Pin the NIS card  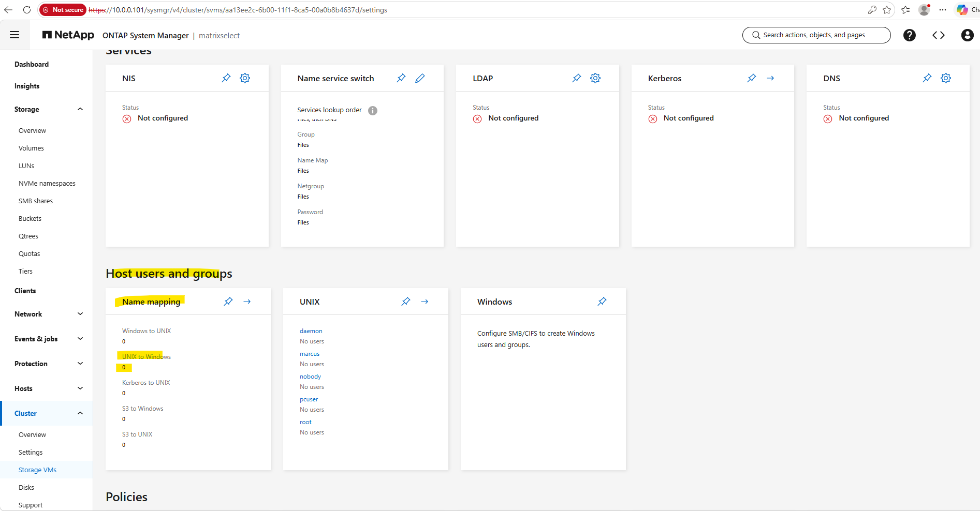226,78
